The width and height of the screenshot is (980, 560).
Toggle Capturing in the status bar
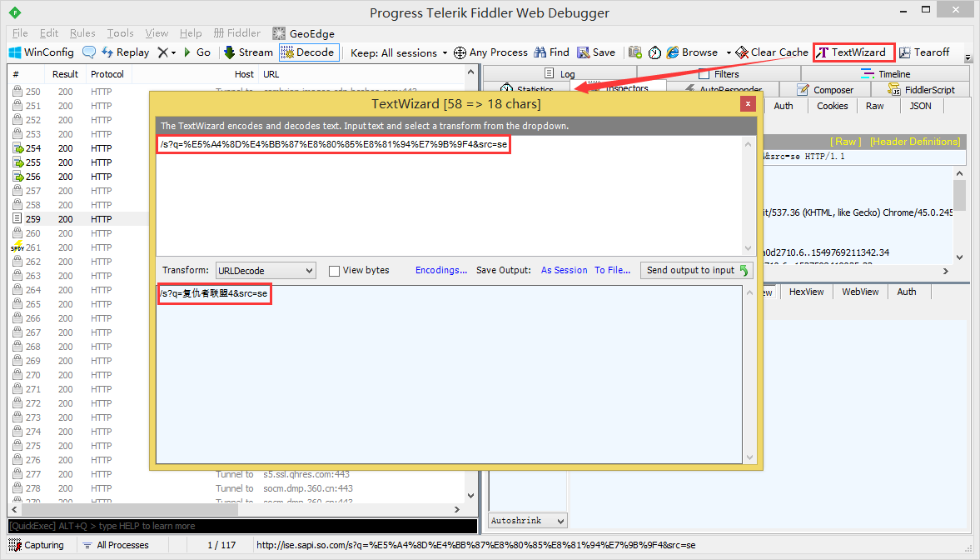click(x=37, y=545)
